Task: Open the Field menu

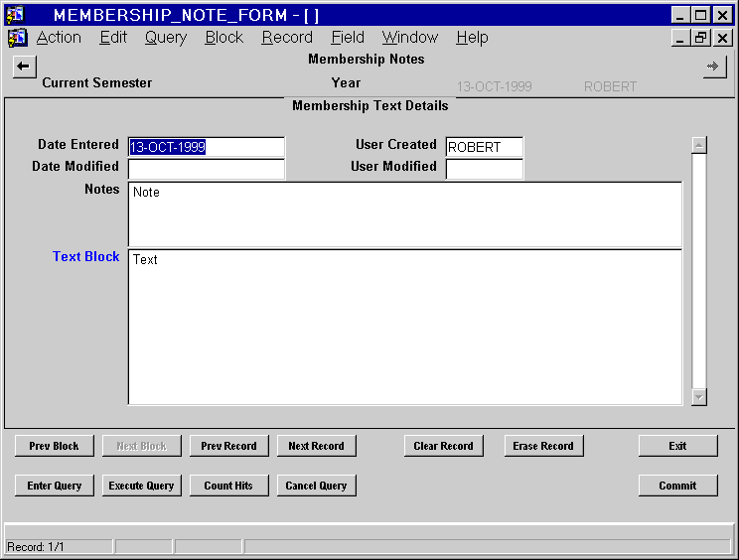Action: coord(348,37)
